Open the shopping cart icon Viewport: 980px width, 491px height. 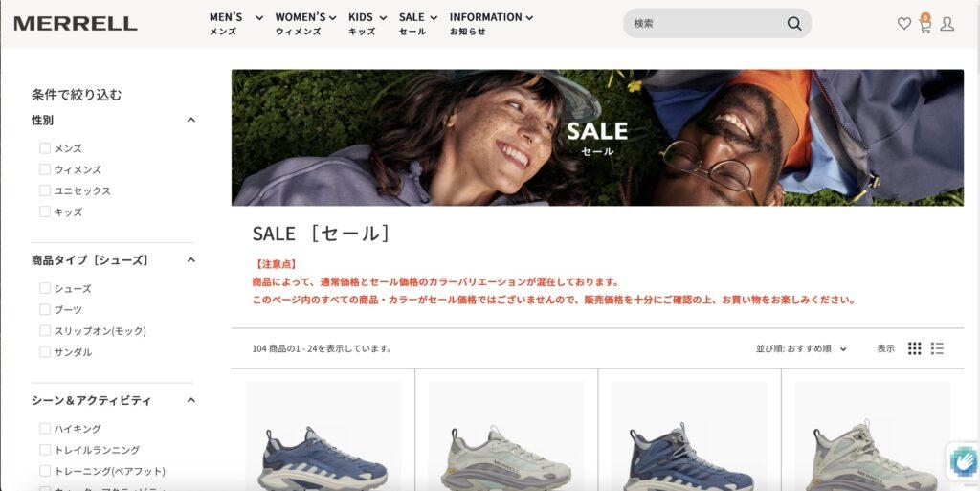tap(925, 23)
